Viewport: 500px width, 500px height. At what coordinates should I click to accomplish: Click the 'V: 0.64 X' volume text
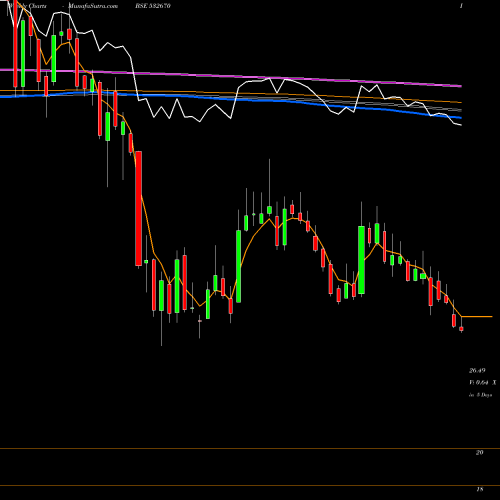click(x=482, y=383)
